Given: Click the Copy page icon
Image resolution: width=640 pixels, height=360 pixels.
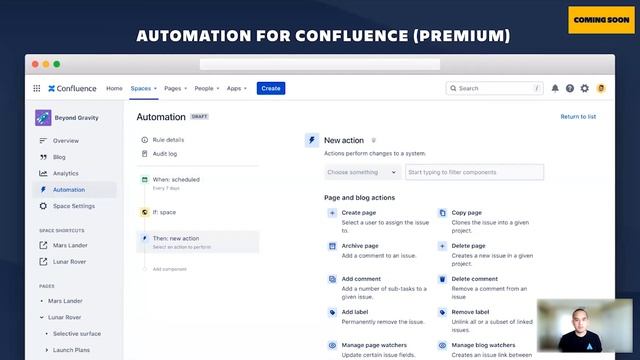Looking at the screenshot, I should coord(442,213).
